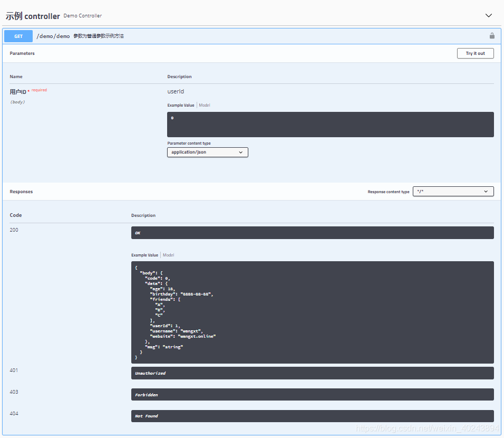
Task: Click the 200 response JSON example block
Action: pos(313,312)
